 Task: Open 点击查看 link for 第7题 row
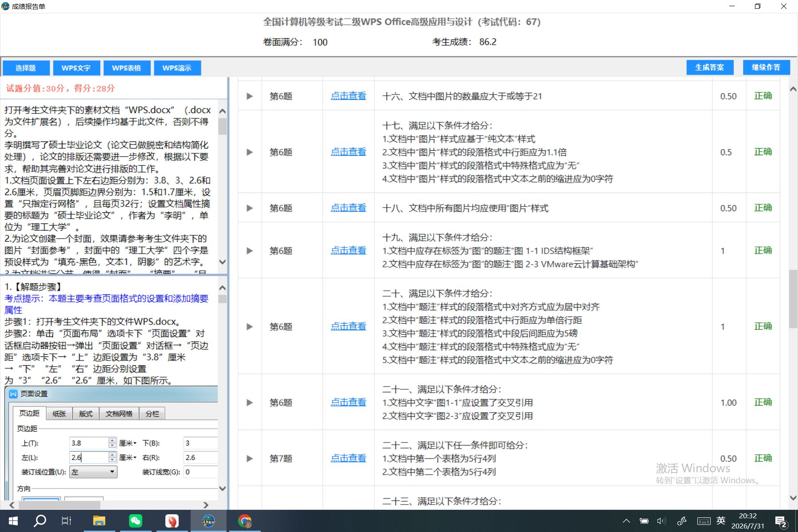coord(348,458)
